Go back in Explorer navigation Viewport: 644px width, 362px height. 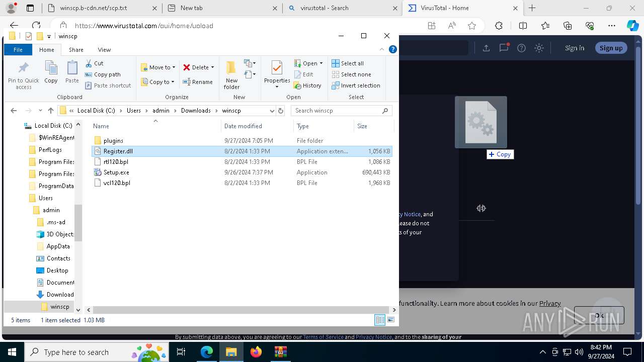14,111
